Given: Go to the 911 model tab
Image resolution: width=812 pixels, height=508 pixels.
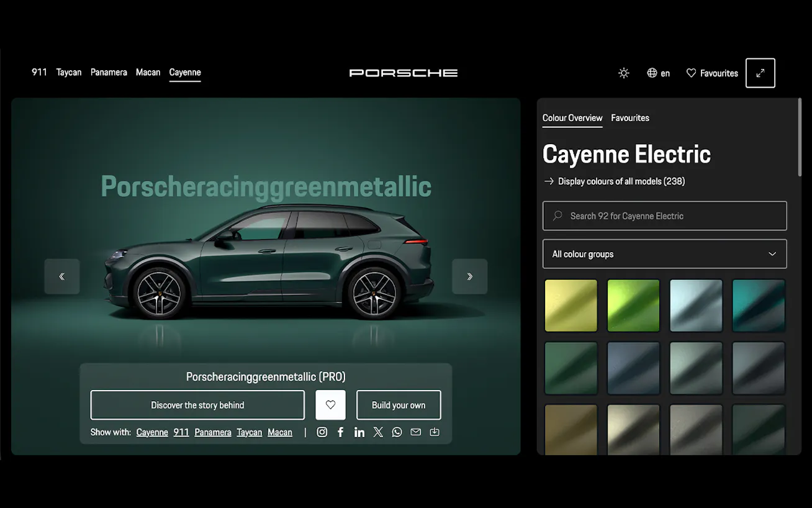Looking at the screenshot, I should coord(39,72).
